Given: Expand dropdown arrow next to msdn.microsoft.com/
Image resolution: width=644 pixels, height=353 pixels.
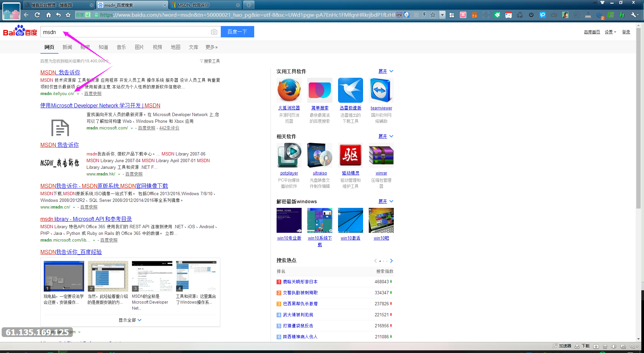Looking at the screenshot, I should click(x=132, y=128).
